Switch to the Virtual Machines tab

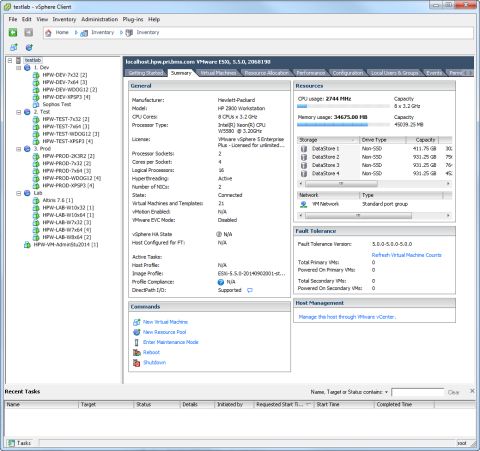[x=218, y=73]
